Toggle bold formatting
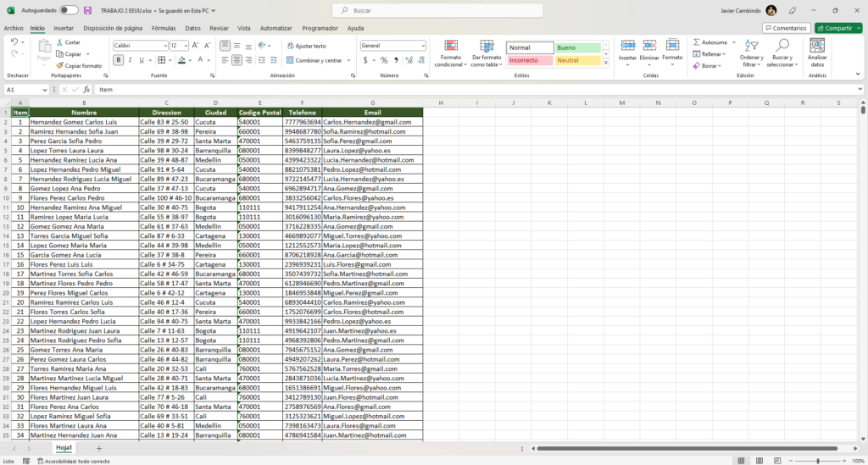868x465 pixels. click(118, 60)
